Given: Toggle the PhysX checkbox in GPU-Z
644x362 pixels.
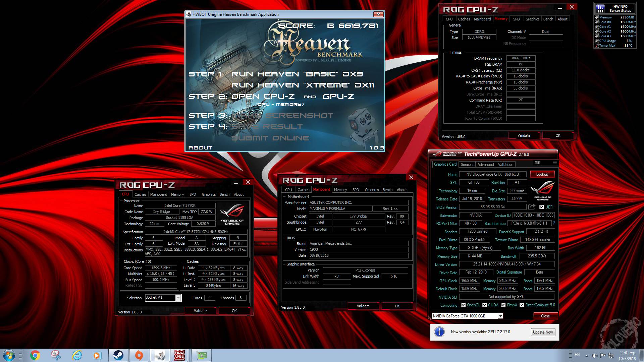Looking at the screenshot, I should (x=503, y=305).
